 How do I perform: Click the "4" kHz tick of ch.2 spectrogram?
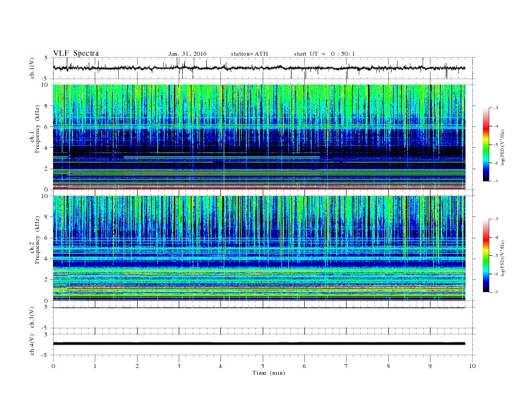click(x=46, y=259)
